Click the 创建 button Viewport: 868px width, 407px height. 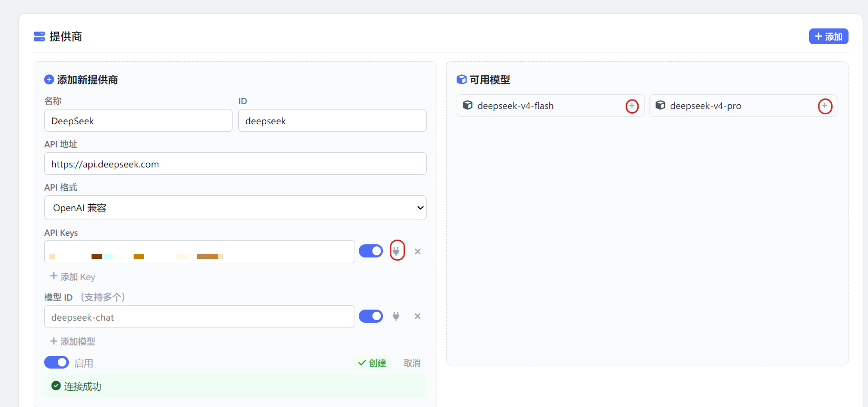pyautogui.click(x=372, y=363)
